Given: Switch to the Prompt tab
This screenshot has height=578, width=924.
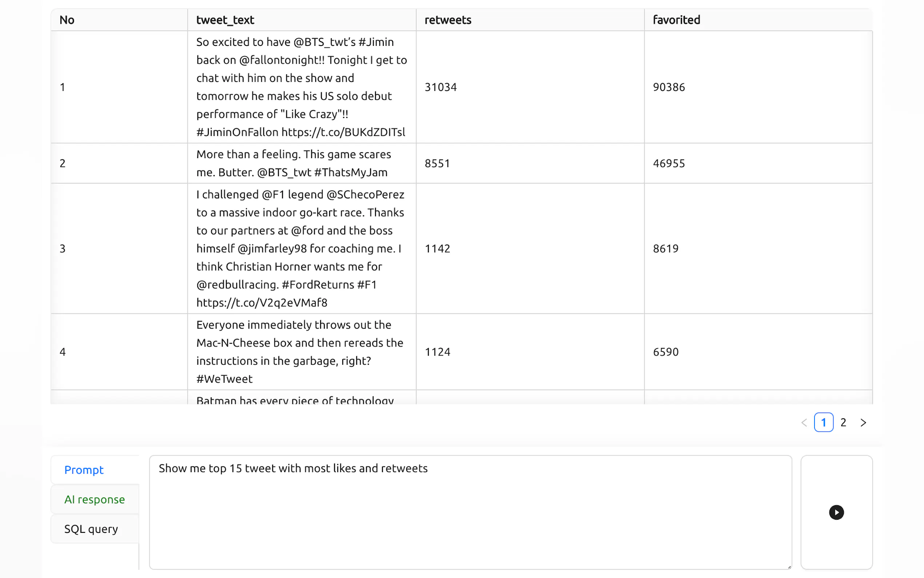Looking at the screenshot, I should tap(84, 470).
